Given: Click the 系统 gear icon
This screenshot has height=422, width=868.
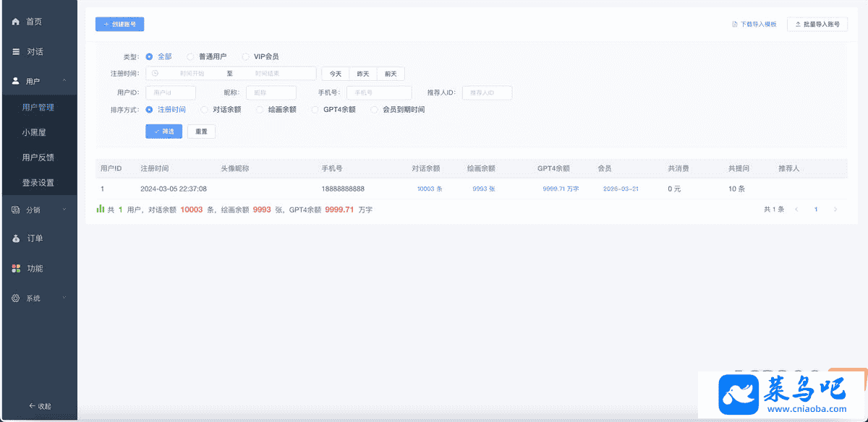Looking at the screenshot, I should pos(16,298).
